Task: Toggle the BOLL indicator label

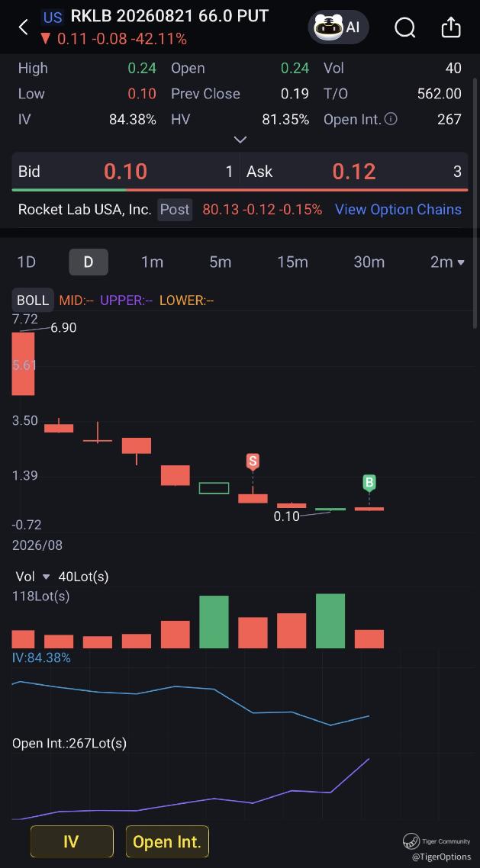Action: click(34, 300)
